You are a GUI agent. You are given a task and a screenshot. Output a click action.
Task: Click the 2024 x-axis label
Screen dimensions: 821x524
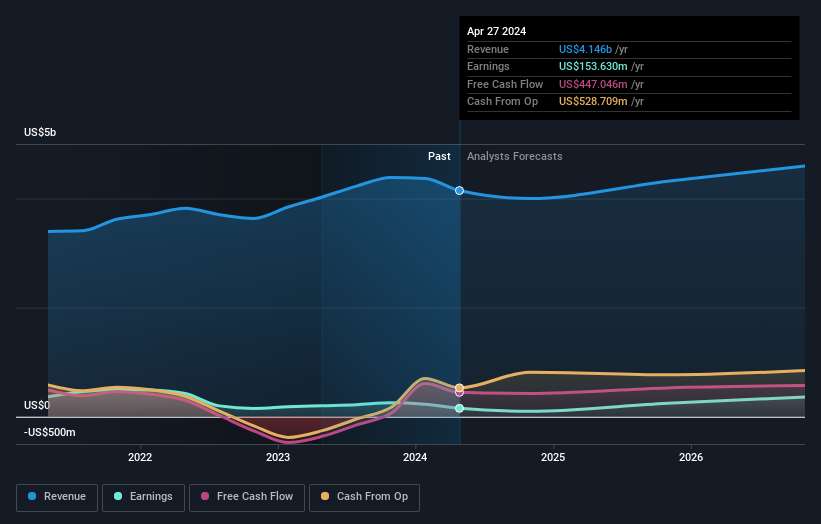[x=415, y=457]
